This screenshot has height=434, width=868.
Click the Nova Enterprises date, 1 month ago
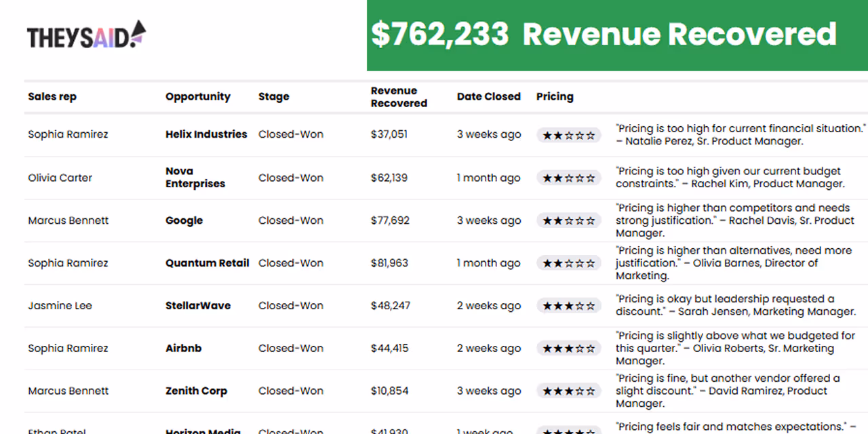click(489, 178)
